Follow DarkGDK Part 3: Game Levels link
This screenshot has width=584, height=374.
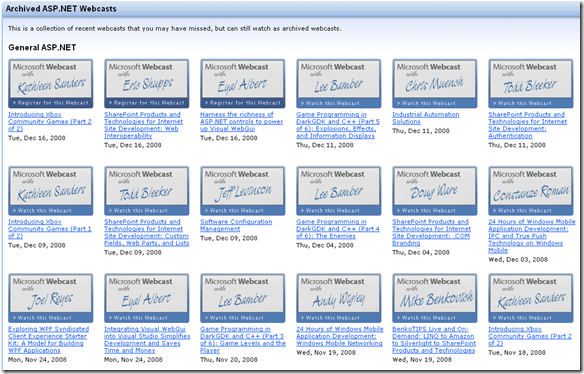pos(243,340)
